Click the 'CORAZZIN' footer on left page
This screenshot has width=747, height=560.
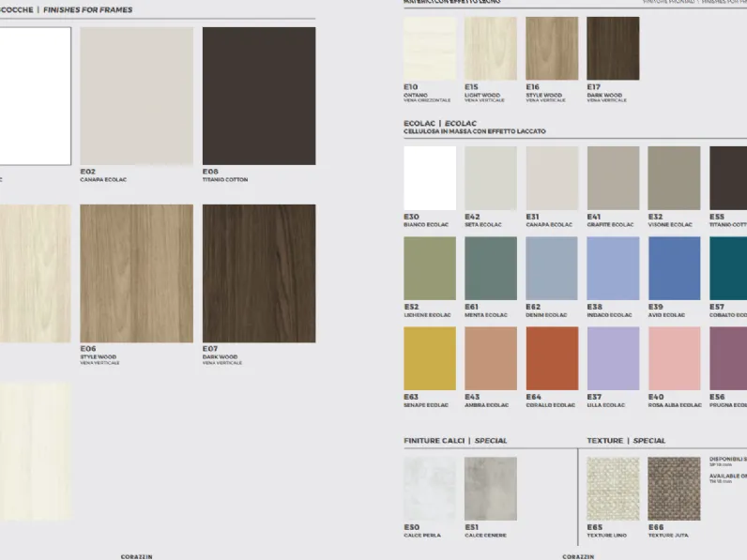tap(136, 556)
